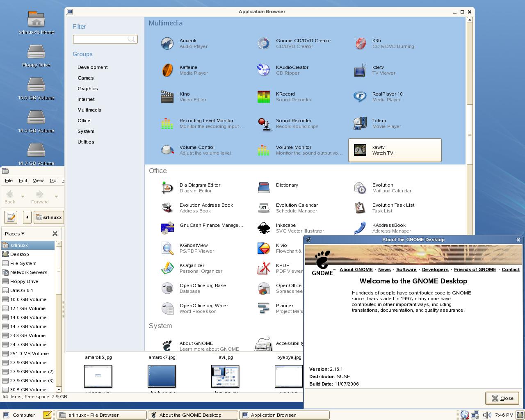Launch KGhostView PS/PDF Viewer
This screenshot has height=420, width=525.
(167, 248)
